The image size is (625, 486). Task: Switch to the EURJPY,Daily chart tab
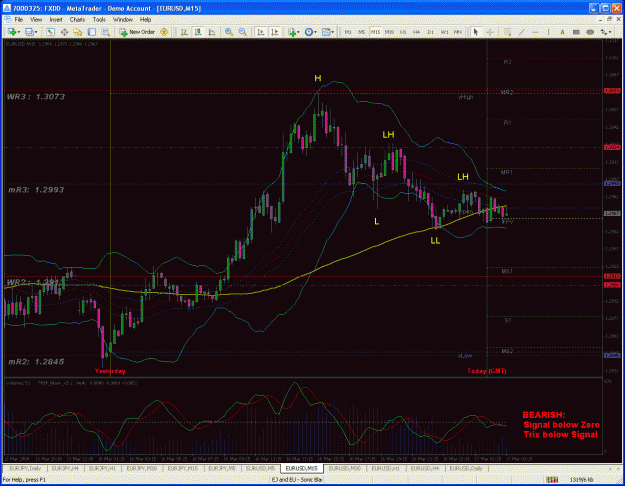25,468
